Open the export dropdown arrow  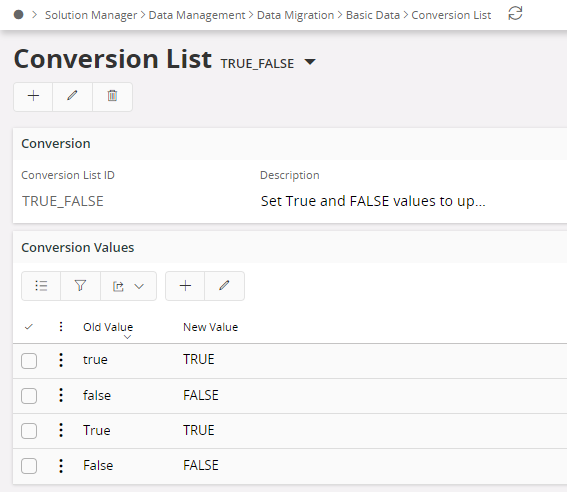(x=139, y=286)
